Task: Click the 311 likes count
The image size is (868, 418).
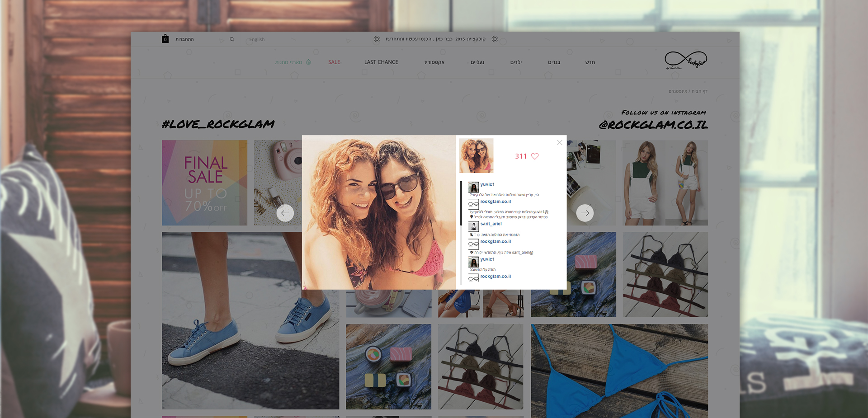Action: [521, 156]
